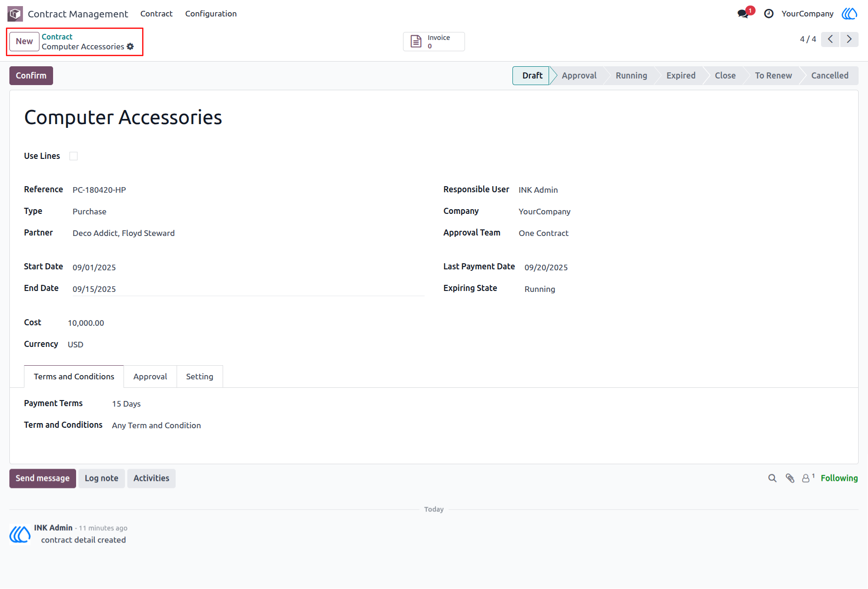The width and height of the screenshot is (868, 589).
Task: Open YourCompany switcher in top bar
Action: pos(807,14)
